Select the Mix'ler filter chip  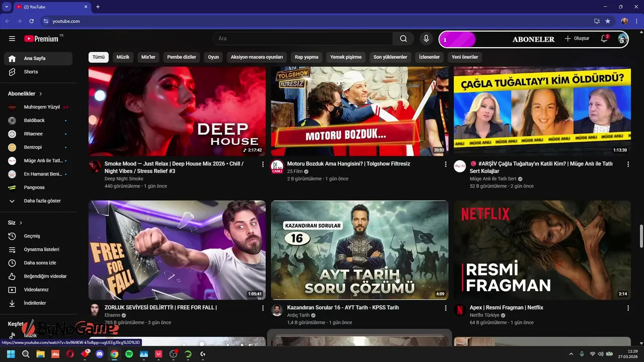[x=148, y=57]
